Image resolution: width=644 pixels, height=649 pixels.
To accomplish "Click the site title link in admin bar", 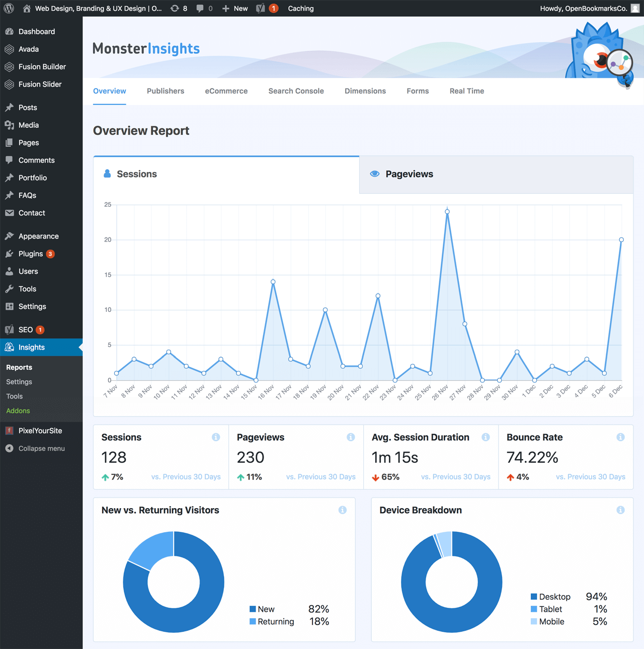I will pos(99,8).
